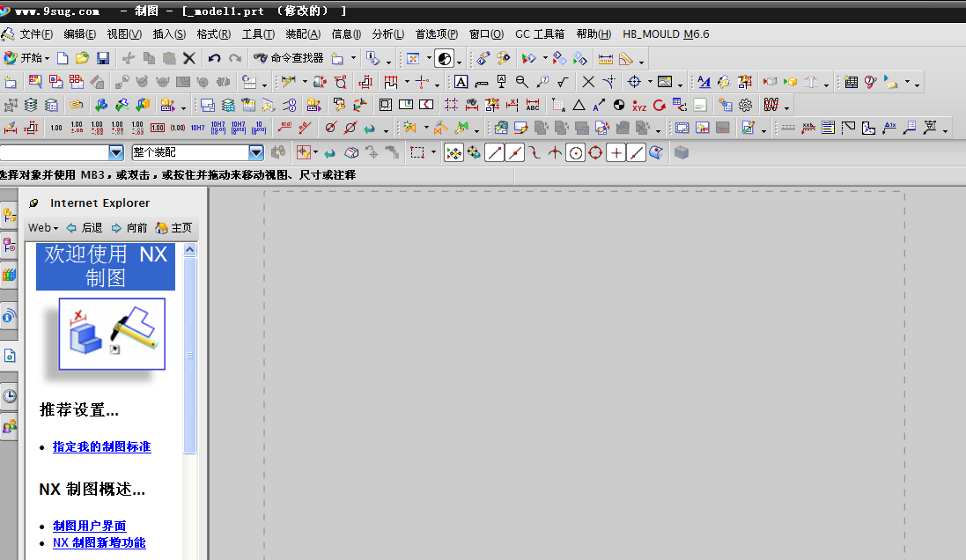Open the 首选项(P) menu

436,34
